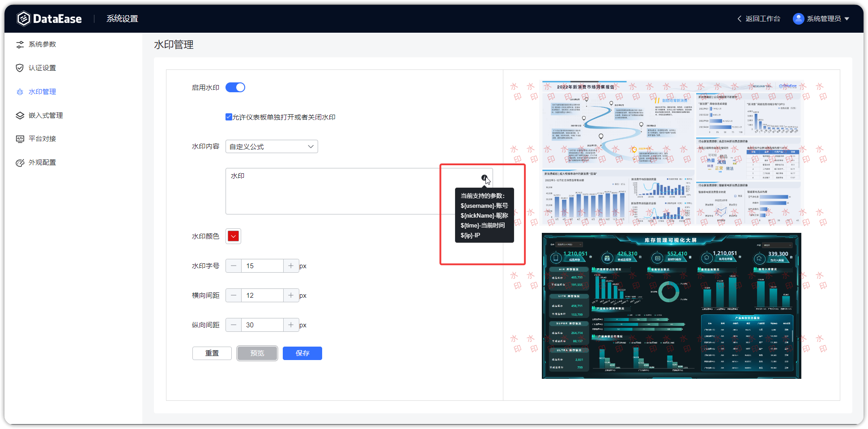The height and width of the screenshot is (429, 868).
Task: Open 系统参数 menu item
Action: [43, 44]
